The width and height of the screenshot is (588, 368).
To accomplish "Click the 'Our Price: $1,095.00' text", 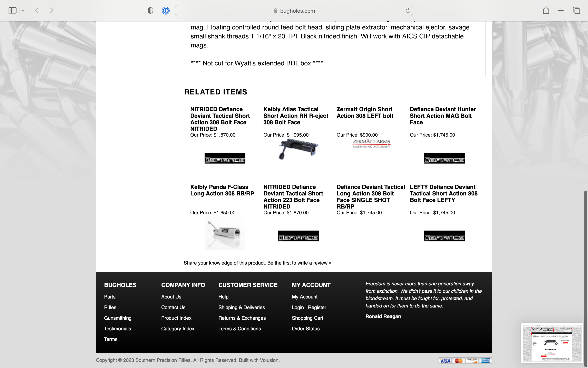I will pyautogui.click(x=286, y=135).
